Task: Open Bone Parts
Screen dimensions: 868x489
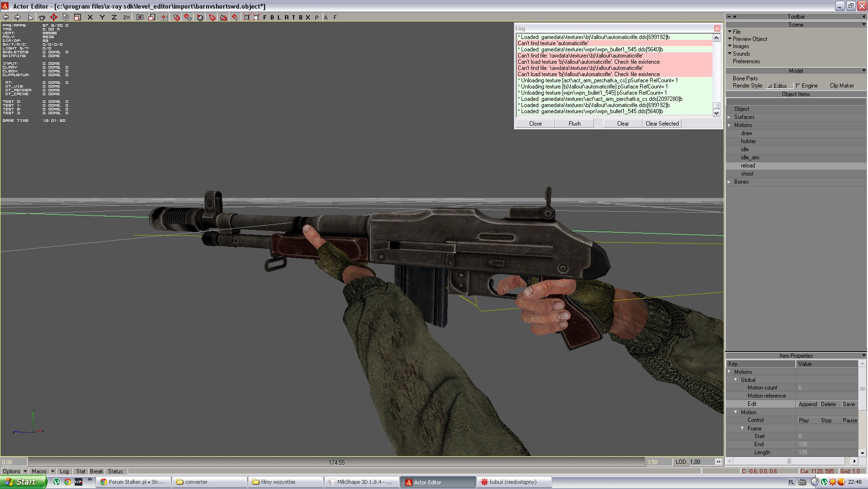Action: 745,78
